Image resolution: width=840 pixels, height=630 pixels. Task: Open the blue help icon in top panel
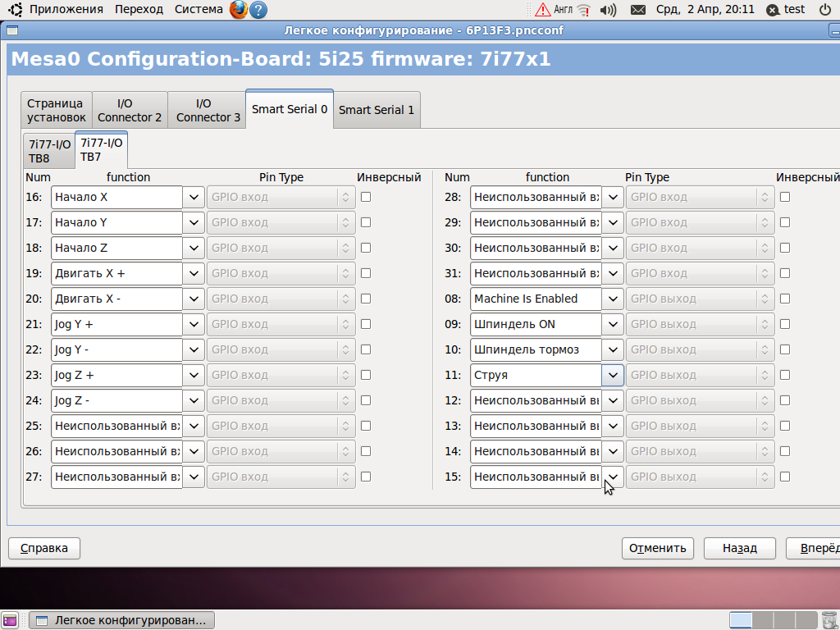point(258,10)
